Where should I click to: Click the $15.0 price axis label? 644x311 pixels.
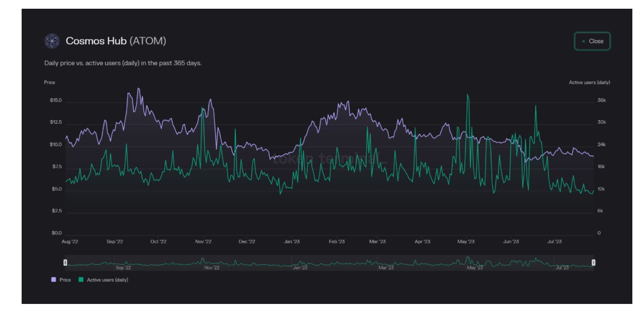click(55, 101)
